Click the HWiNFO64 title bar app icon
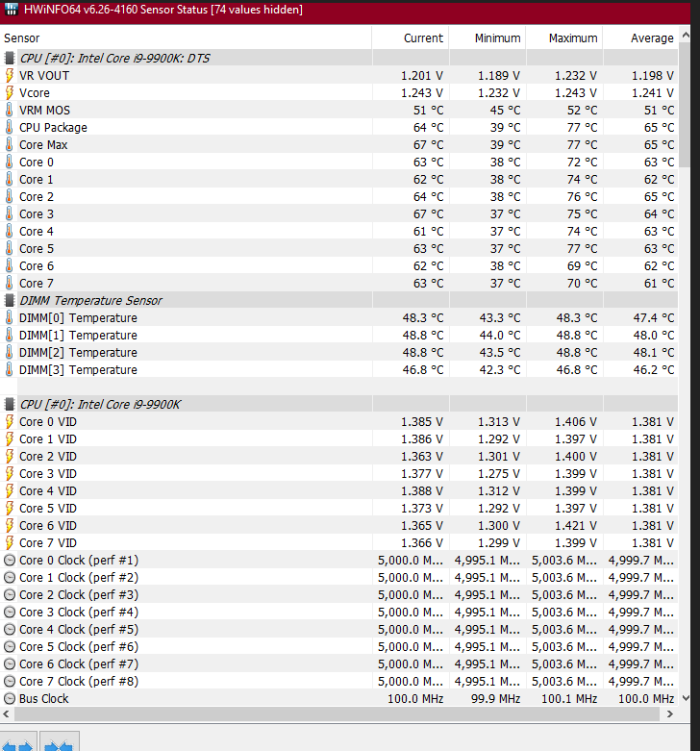Screen dimensions: 700x751 tap(11, 10)
